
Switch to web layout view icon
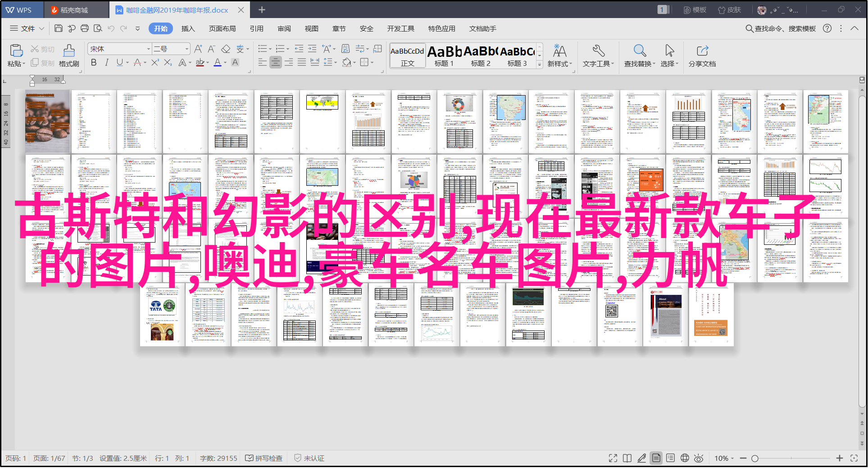point(685,458)
